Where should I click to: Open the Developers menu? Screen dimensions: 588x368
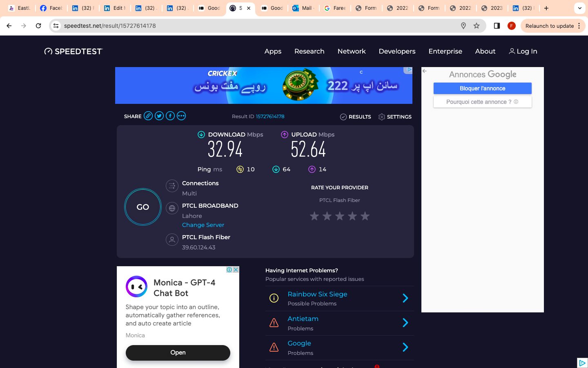pos(397,51)
